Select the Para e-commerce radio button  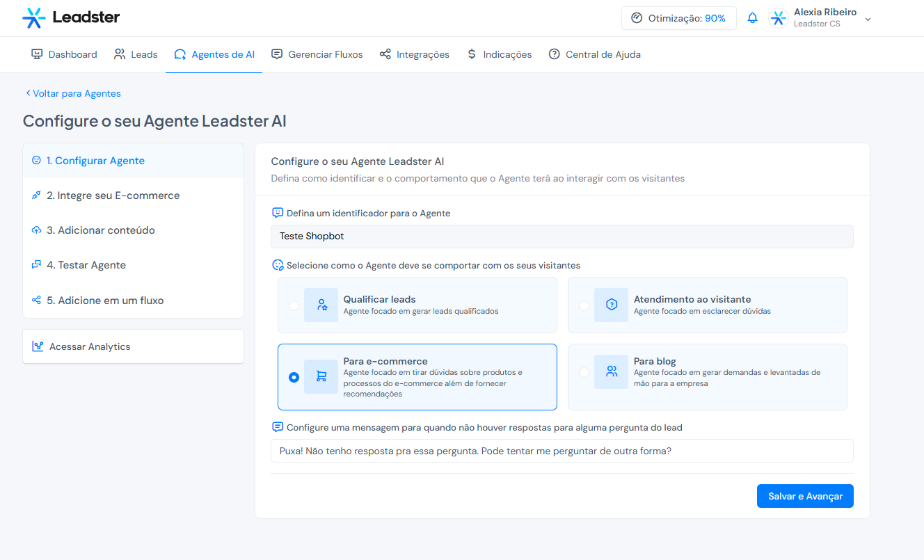tap(294, 377)
